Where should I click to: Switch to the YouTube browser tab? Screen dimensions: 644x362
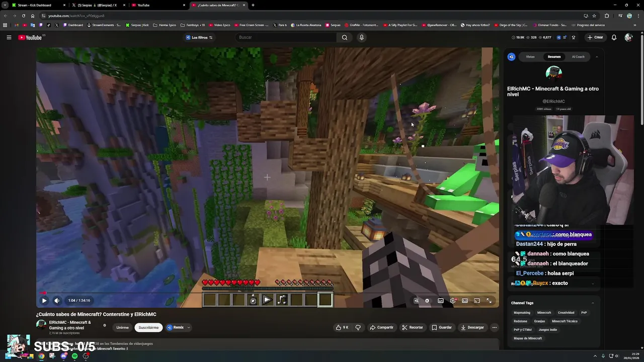click(x=158, y=5)
